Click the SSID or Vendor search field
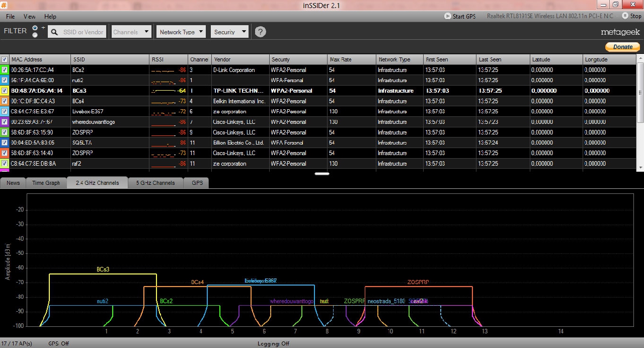Screen dimensions: 644x348 pyautogui.click(x=83, y=32)
